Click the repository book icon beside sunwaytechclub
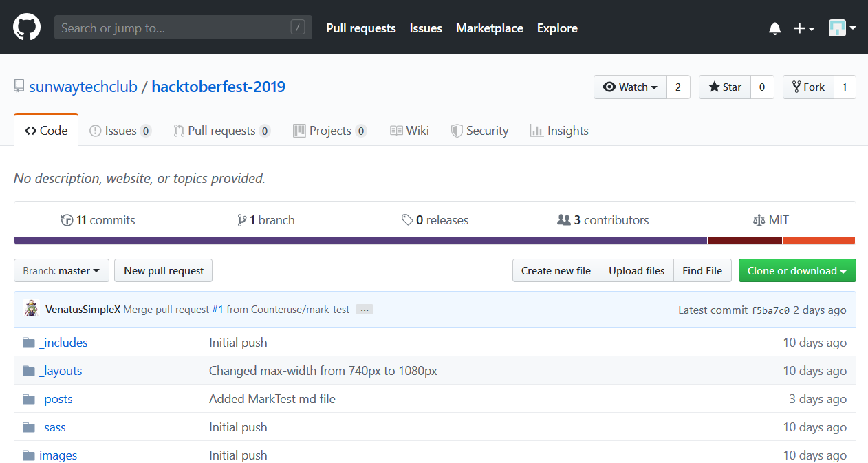The height and width of the screenshot is (463, 868). [19, 87]
